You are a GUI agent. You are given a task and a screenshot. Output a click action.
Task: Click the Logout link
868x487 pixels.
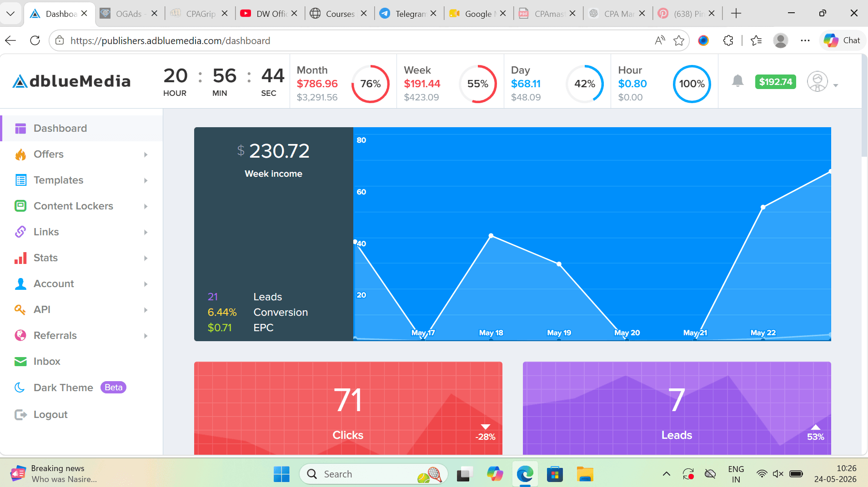pyautogui.click(x=50, y=414)
